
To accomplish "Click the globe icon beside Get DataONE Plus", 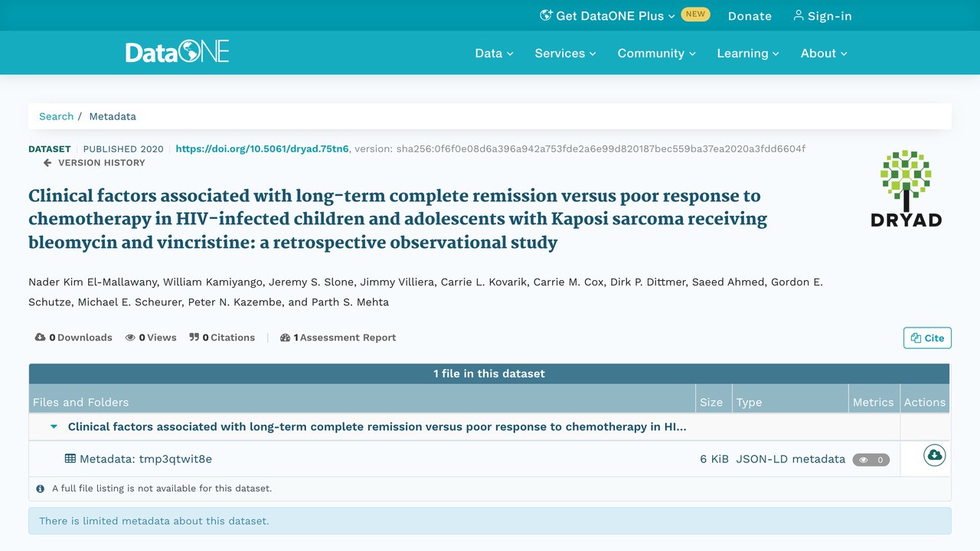I will point(546,15).
